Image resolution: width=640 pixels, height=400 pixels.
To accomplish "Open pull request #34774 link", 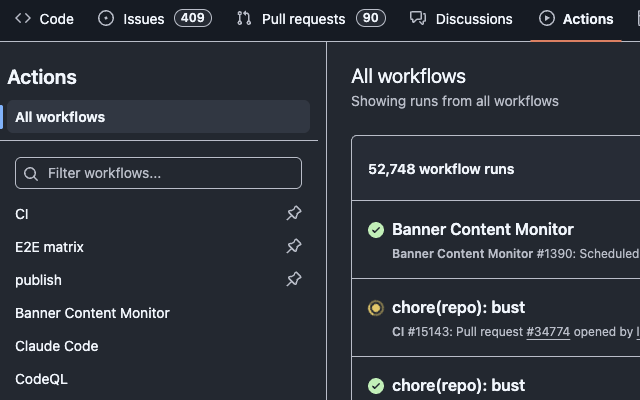I will (x=548, y=332).
